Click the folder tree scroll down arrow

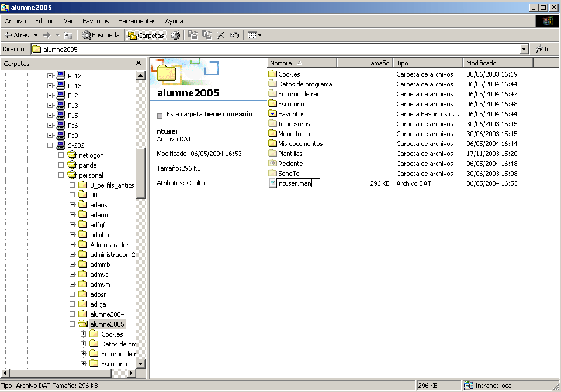(141, 364)
